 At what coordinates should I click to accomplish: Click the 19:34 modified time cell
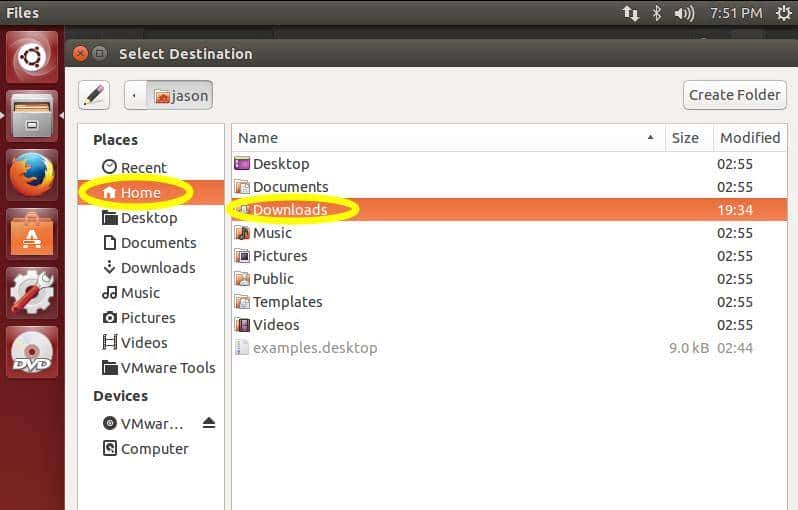(735, 210)
